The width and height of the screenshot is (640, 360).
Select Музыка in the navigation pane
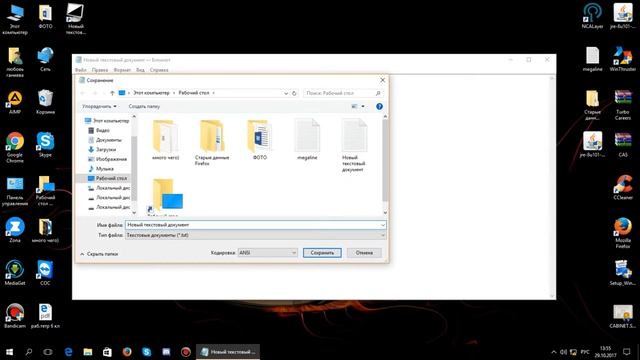click(x=101, y=169)
